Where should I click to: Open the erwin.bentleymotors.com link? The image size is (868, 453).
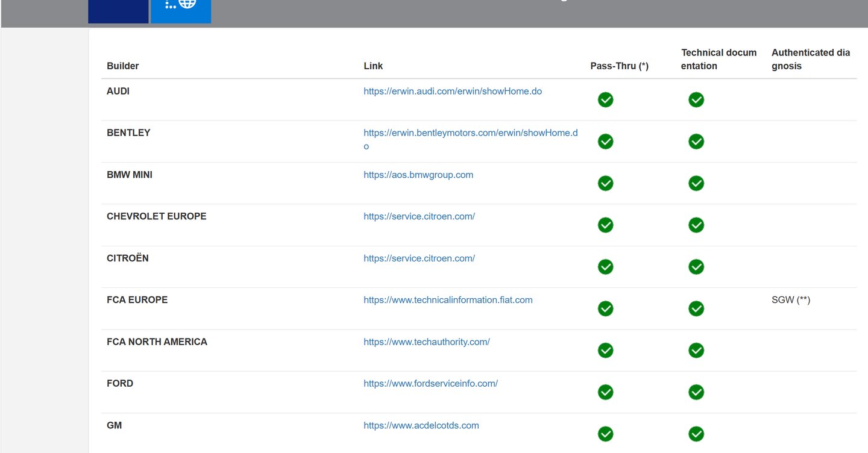click(471, 139)
